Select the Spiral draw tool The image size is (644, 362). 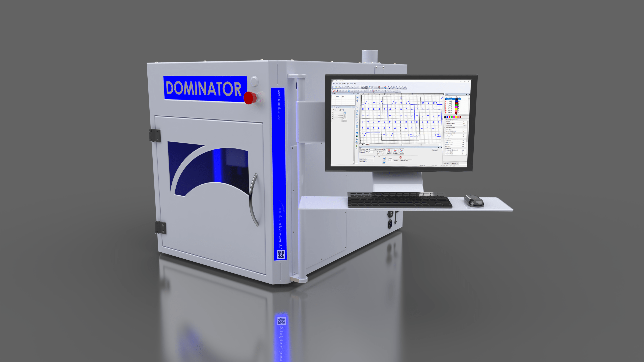[x=357, y=127]
